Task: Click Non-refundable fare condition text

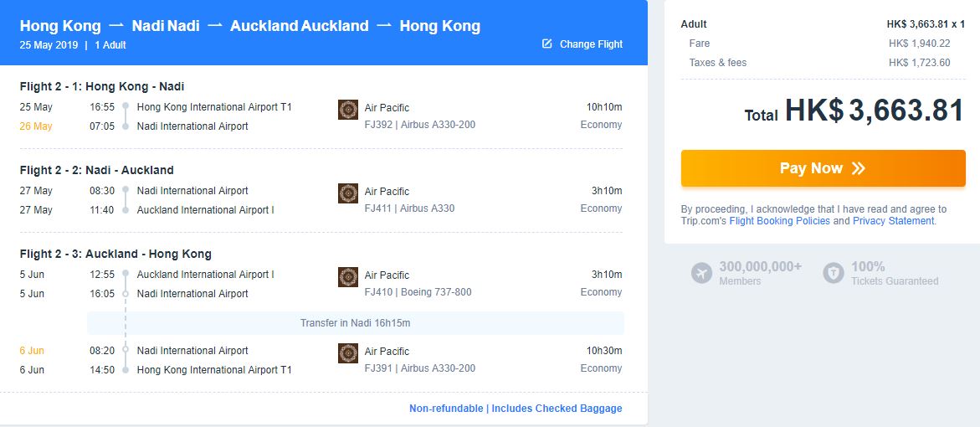Action: [446, 409]
